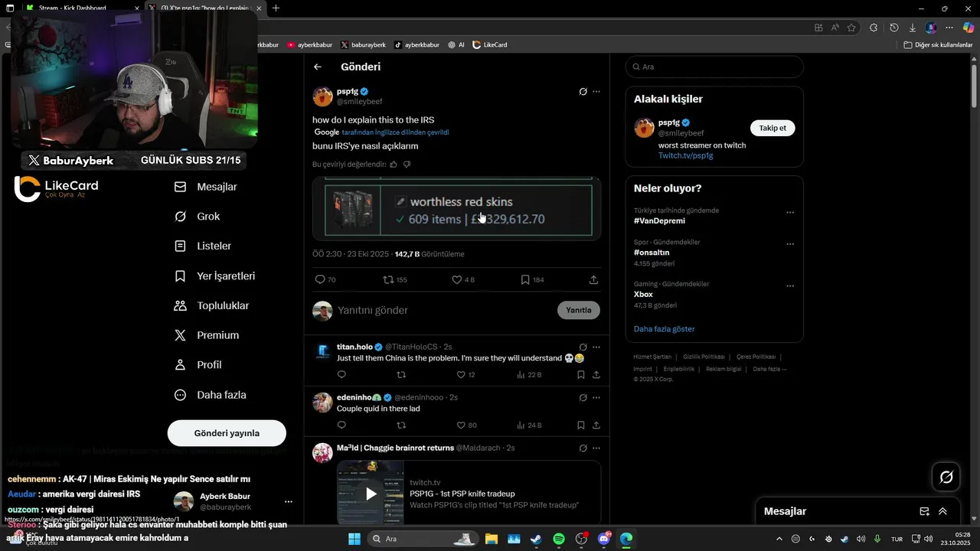Open worthless red skins image in post
The height and width of the screenshot is (551, 980).
point(456,209)
